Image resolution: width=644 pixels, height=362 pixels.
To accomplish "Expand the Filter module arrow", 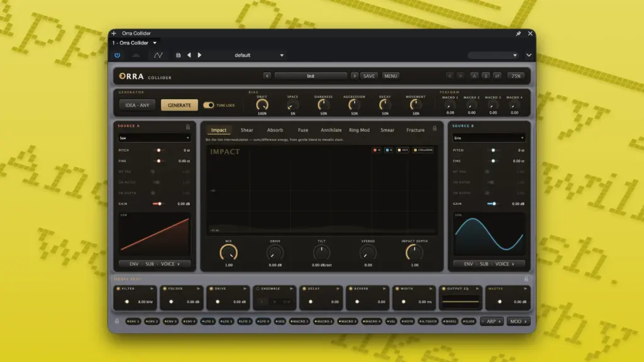I will (152, 288).
